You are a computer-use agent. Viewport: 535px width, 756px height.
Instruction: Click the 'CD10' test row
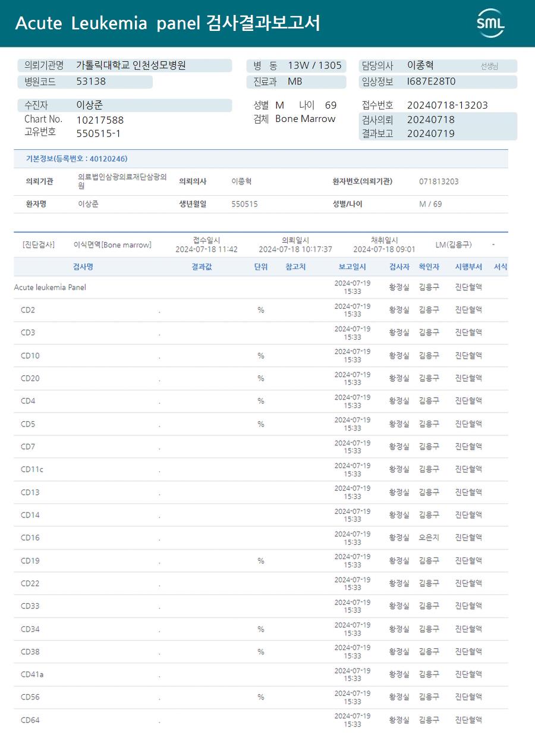261,356
